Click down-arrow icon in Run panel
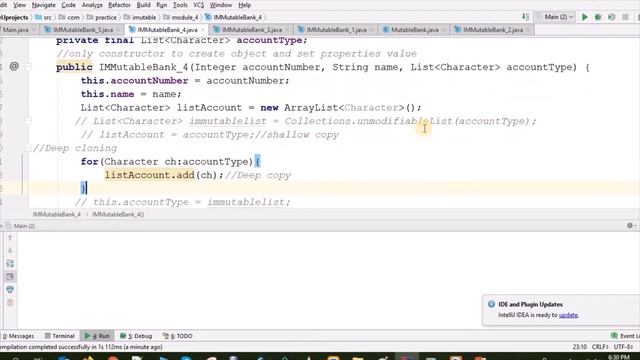The height and width of the screenshot is (360, 640). (10, 250)
